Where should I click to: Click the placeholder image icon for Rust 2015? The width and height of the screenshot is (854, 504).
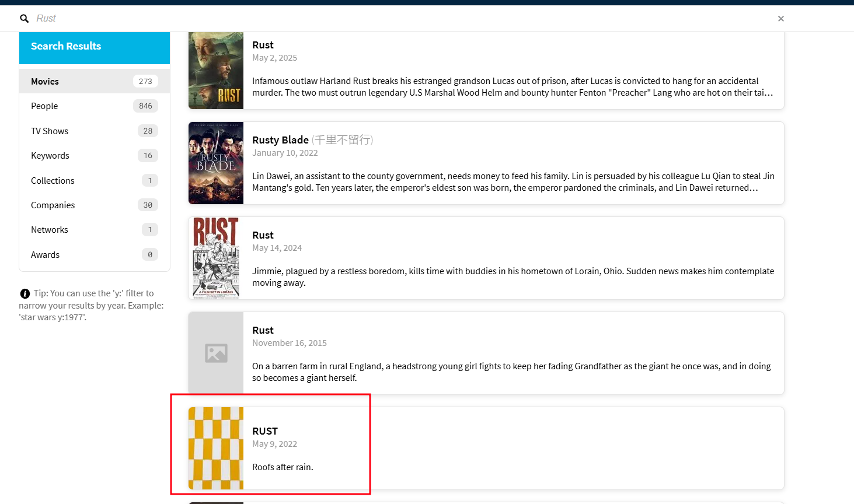[x=216, y=353]
